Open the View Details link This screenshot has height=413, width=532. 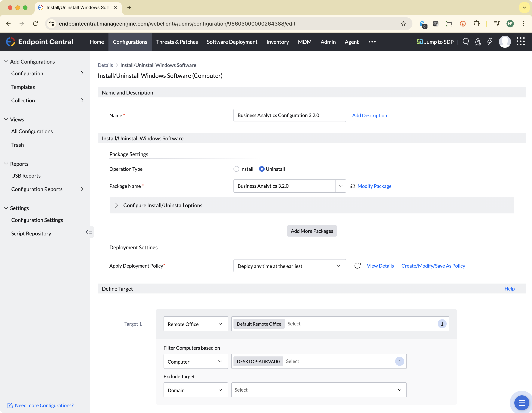pyautogui.click(x=380, y=266)
